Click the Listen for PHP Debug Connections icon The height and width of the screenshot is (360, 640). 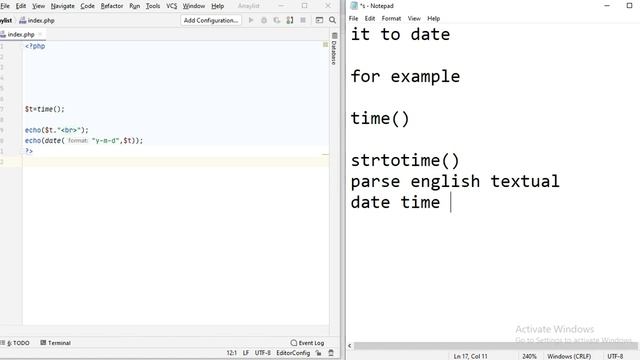(x=290, y=20)
